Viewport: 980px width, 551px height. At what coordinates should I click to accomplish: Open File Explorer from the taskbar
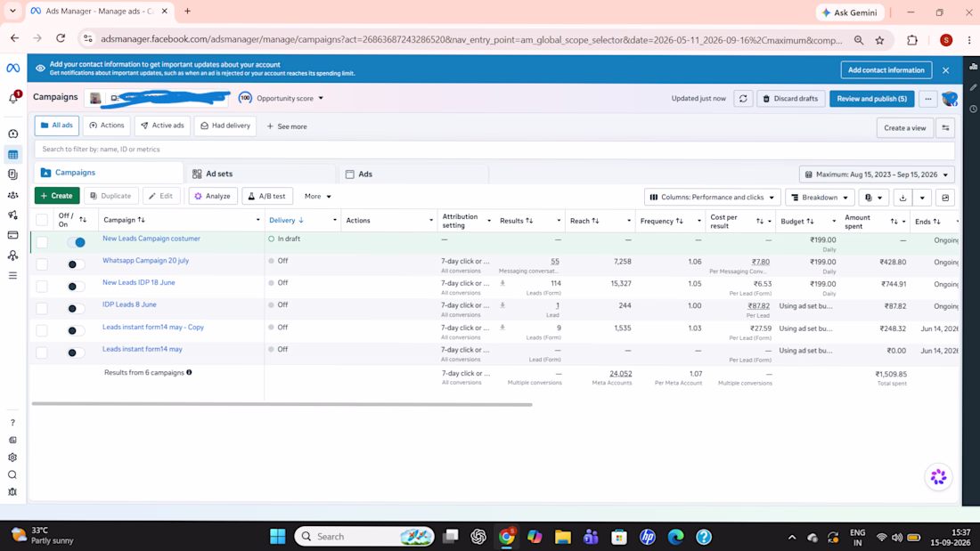[562, 537]
